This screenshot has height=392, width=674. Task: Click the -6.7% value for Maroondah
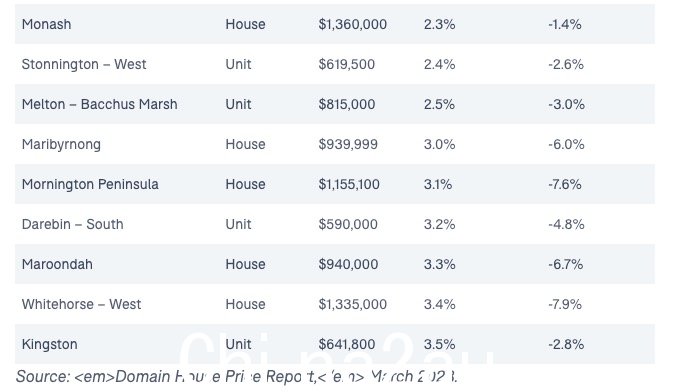coord(565,264)
